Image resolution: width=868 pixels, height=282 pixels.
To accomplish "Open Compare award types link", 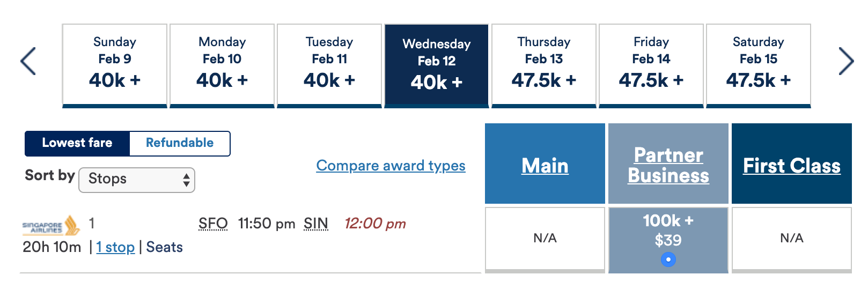I will (x=391, y=166).
